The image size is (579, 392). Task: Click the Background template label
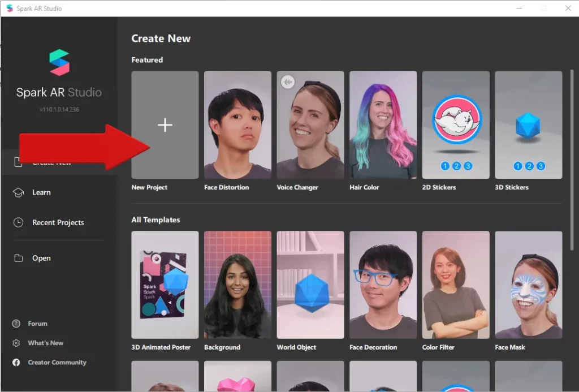(x=222, y=347)
